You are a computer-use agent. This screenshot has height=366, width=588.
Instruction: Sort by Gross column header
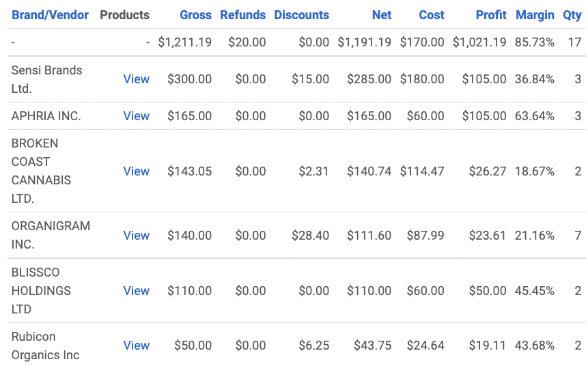[x=195, y=14]
